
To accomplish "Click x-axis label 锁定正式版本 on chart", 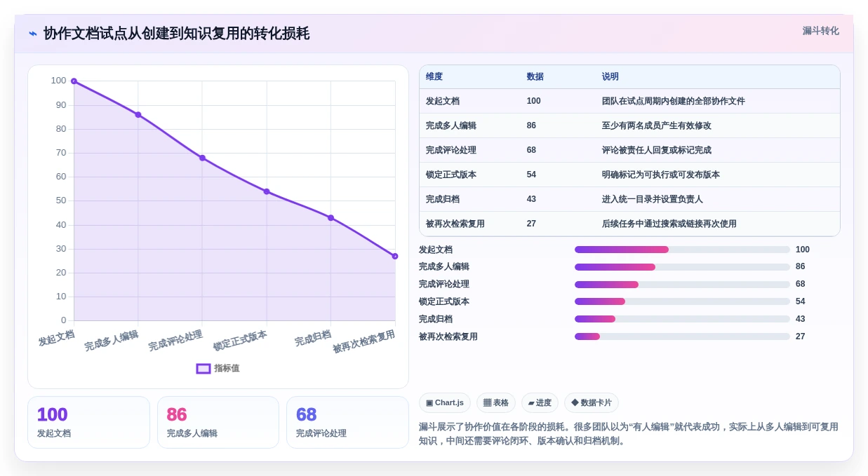I will click(x=241, y=341).
